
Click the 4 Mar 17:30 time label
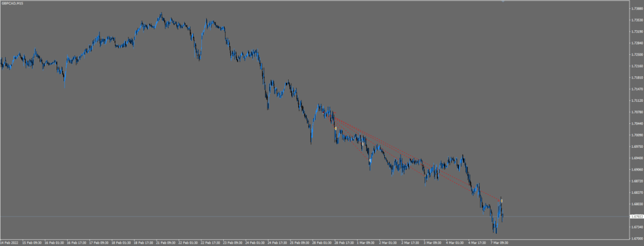pyautogui.click(x=477, y=242)
